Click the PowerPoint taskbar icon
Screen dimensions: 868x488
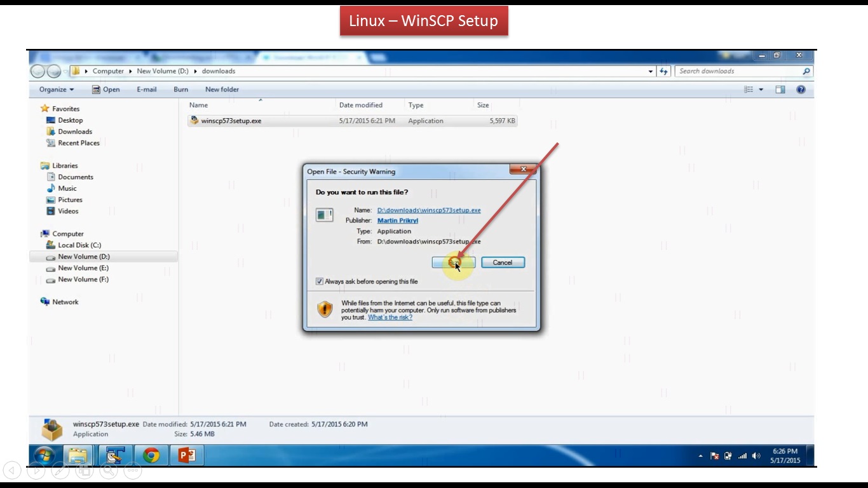pos(187,455)
